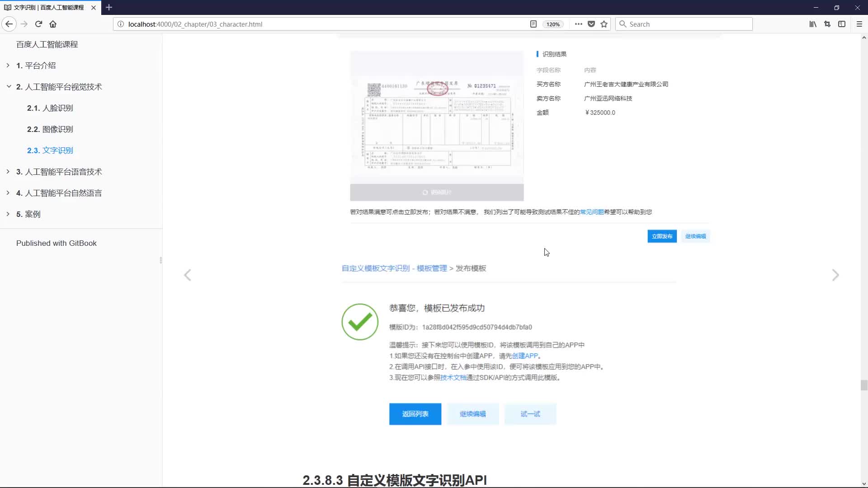
Task: Click amount value ￥325000.0
Action: point(600,113)
